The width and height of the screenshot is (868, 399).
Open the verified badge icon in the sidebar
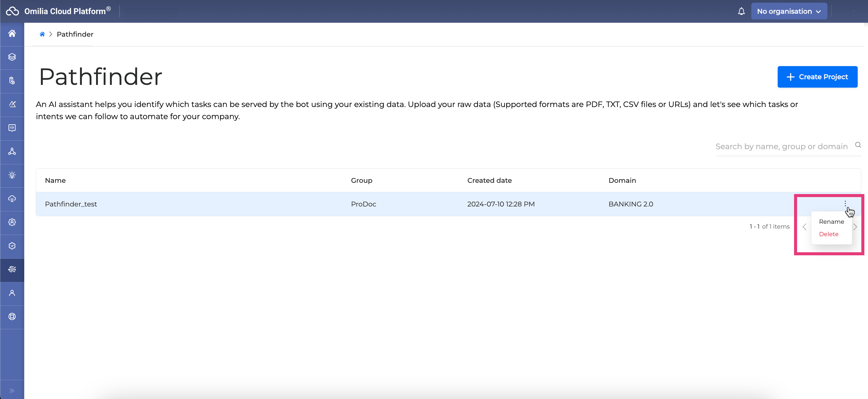pyautogui.click(x=12, y=246)
